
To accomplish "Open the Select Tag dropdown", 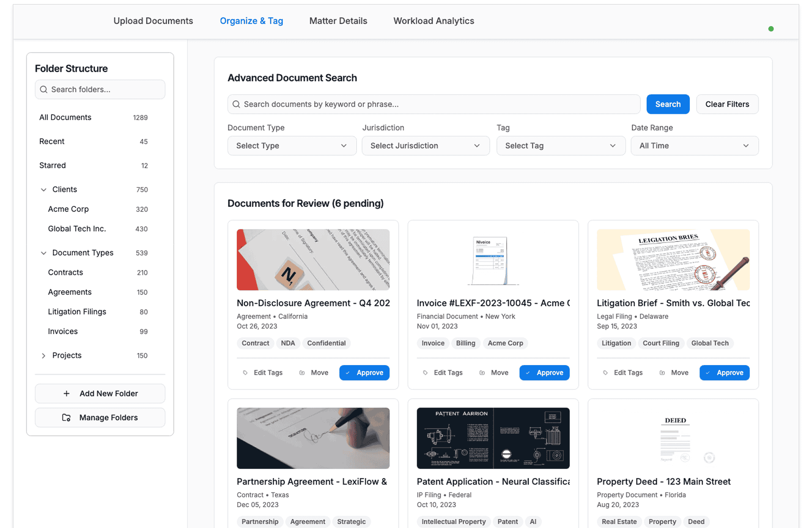I will tap(560, 146).
